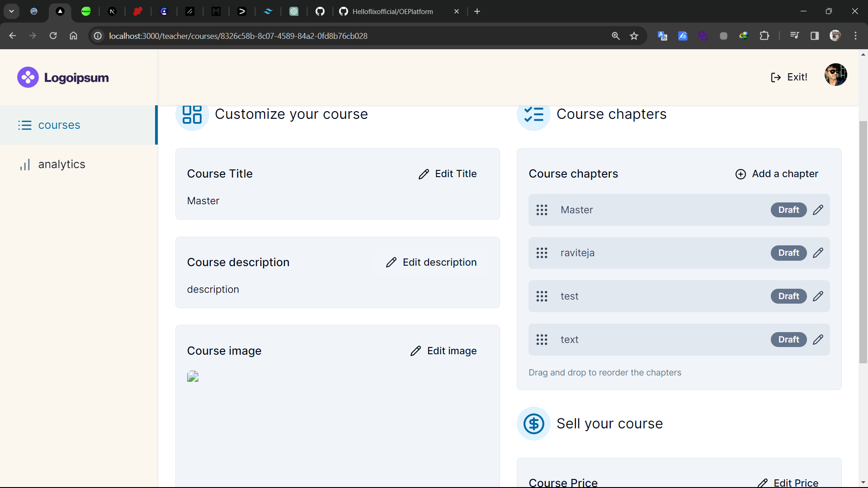The image size is (868, 488).
Task: Click the Customize your course grid icon
Action: pos(192,114)
